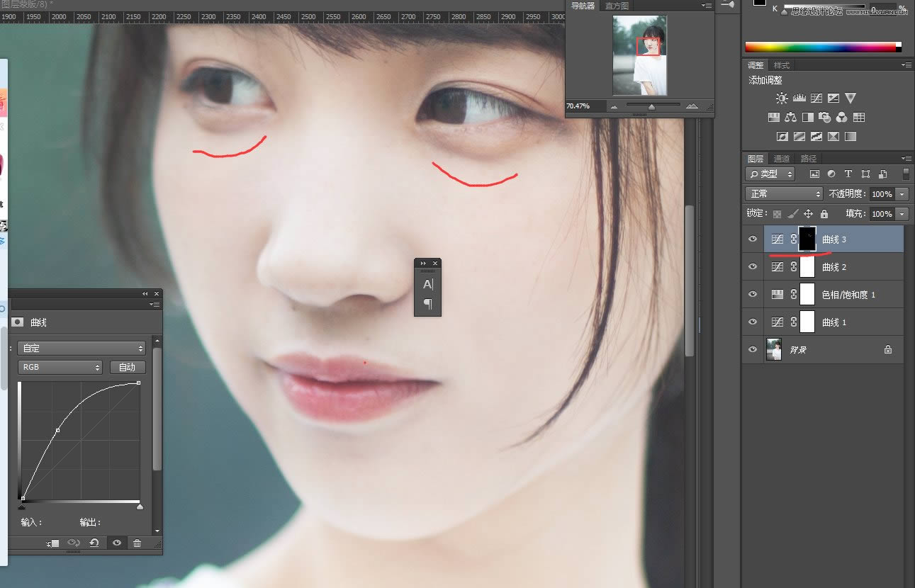Viewport: 915px width, 588px height.
Task: Click the navigator zoom slider handle
Action: [651, 106]
